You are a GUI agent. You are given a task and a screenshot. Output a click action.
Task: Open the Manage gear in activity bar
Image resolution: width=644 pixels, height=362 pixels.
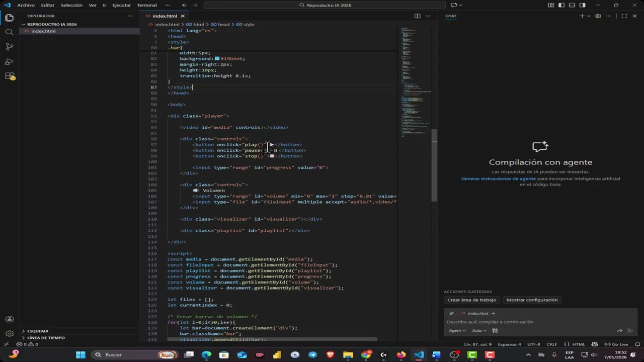(x=9, y=334)
